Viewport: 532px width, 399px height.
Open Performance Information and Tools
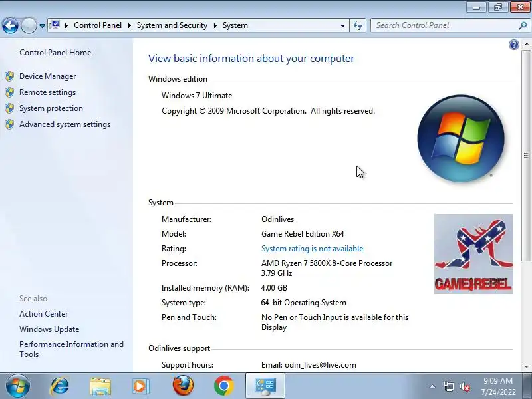coord(71,349)
